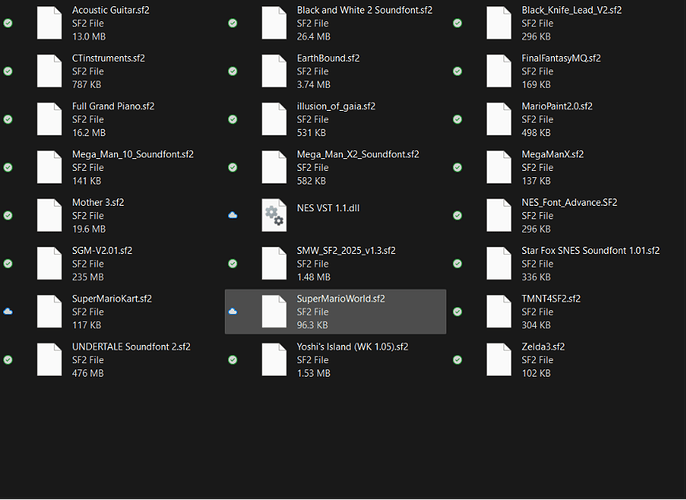
Task: Click the Yoshi's Island (WK 1.05).sf2 file icon
Action: pyautogui.click(x=274, y=360)
